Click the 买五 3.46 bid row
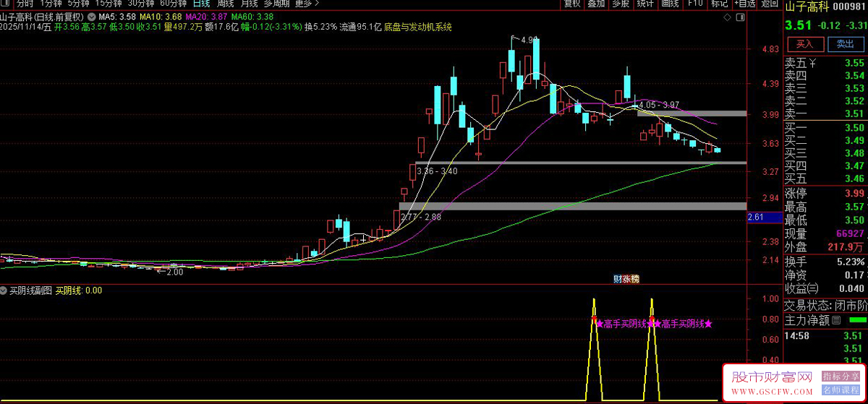Viewport: 868px width, 404px height. click(x=825, y=179)
